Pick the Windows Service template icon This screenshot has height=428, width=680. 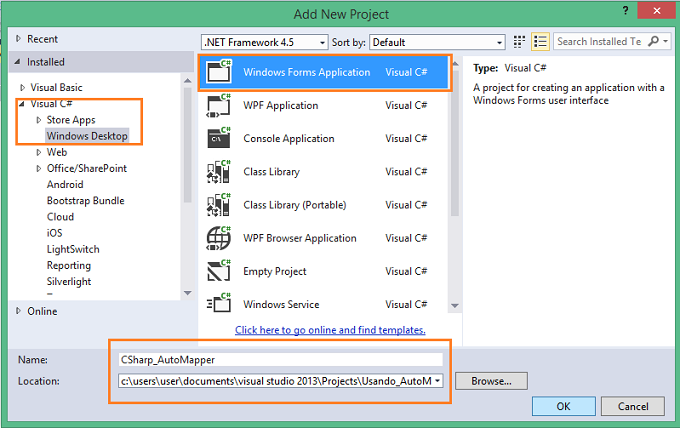tap(219, 304)
